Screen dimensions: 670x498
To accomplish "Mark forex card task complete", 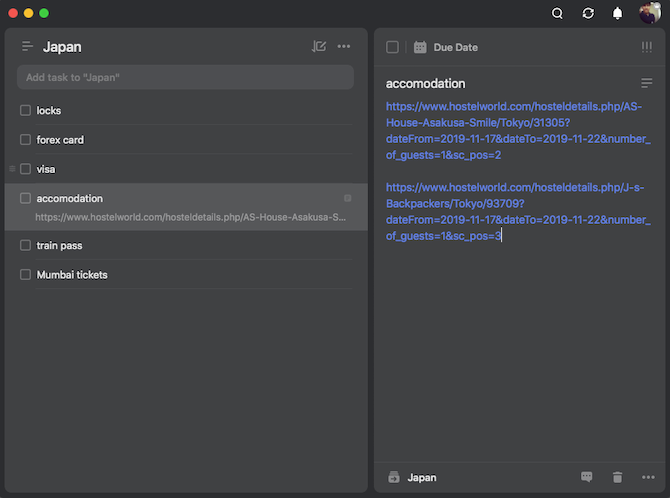I will 26,140.
